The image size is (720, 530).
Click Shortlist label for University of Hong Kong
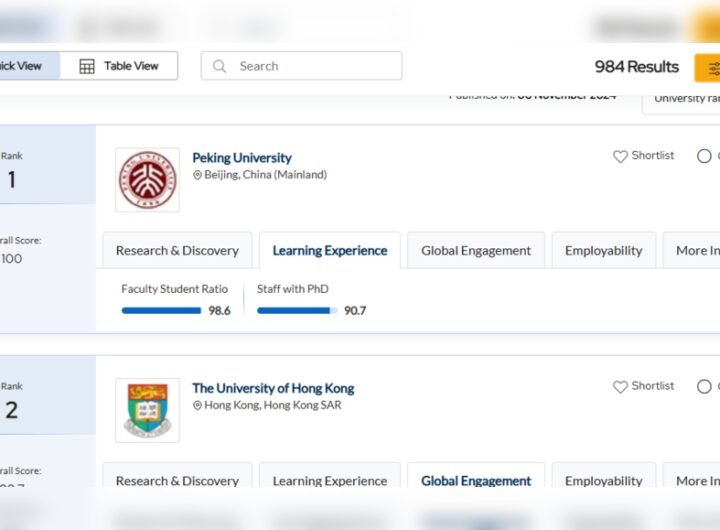click(652, 386)
